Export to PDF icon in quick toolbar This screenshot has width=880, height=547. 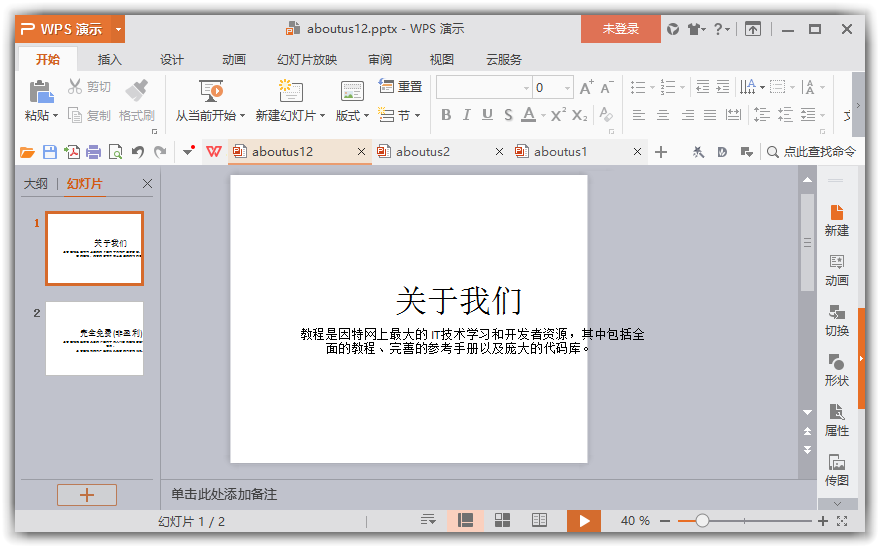coord(72,152)
